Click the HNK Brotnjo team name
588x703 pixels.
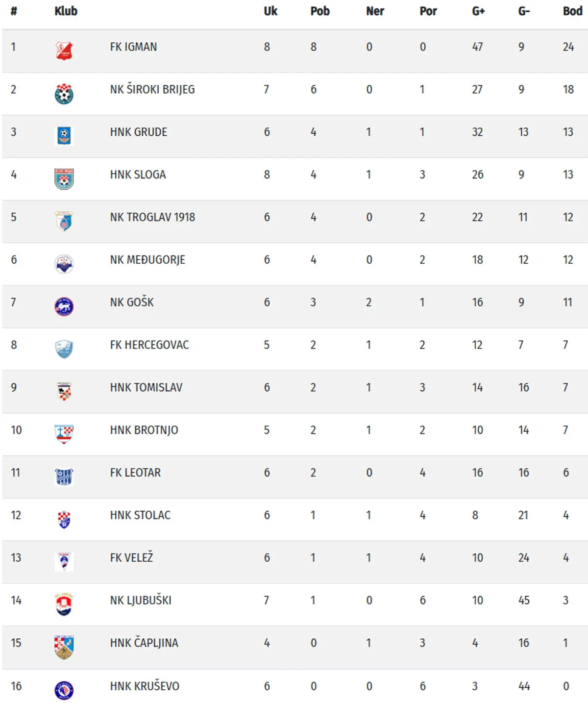[144, 430]
